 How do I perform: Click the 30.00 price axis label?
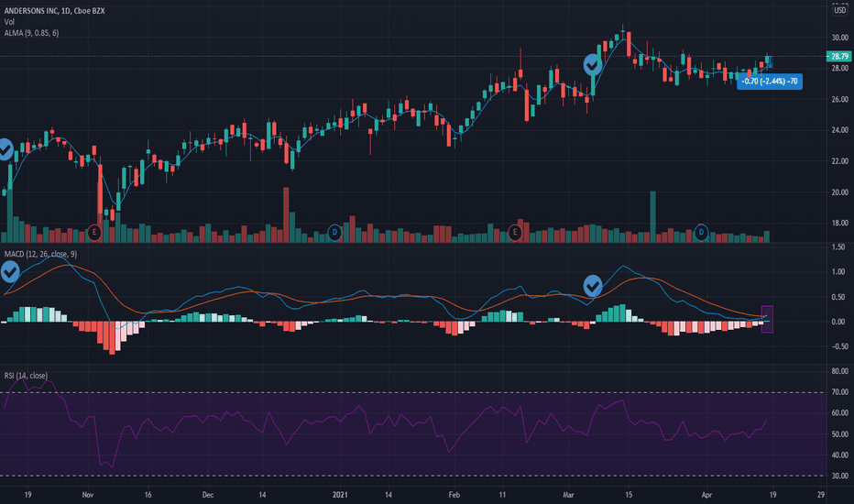[840, 38]
